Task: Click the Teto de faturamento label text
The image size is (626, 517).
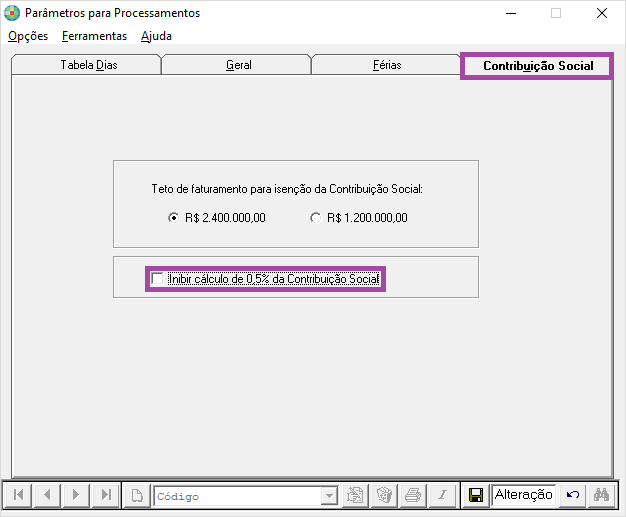Action: (287, 189)
